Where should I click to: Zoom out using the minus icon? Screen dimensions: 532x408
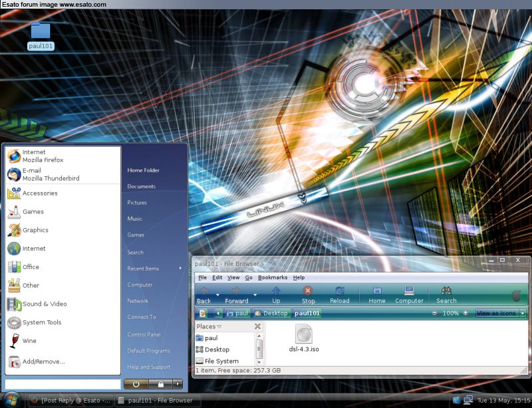point(435,313)
